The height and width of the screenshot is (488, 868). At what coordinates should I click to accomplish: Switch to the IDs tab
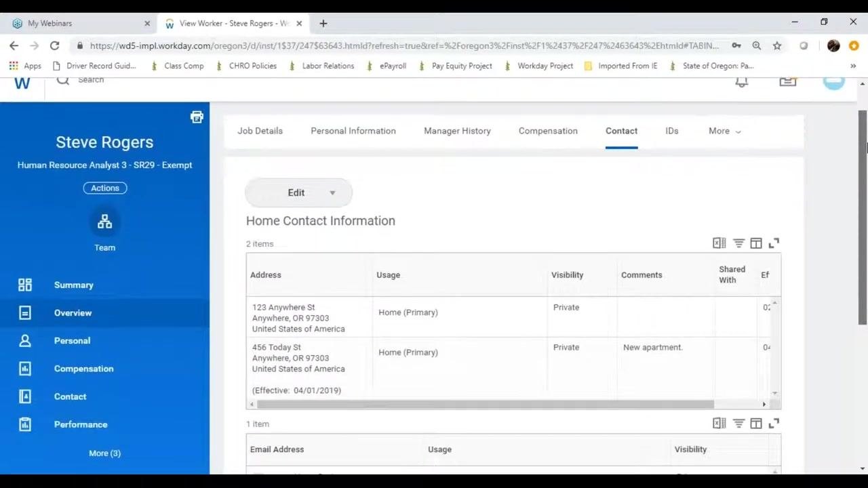point(672,131)
